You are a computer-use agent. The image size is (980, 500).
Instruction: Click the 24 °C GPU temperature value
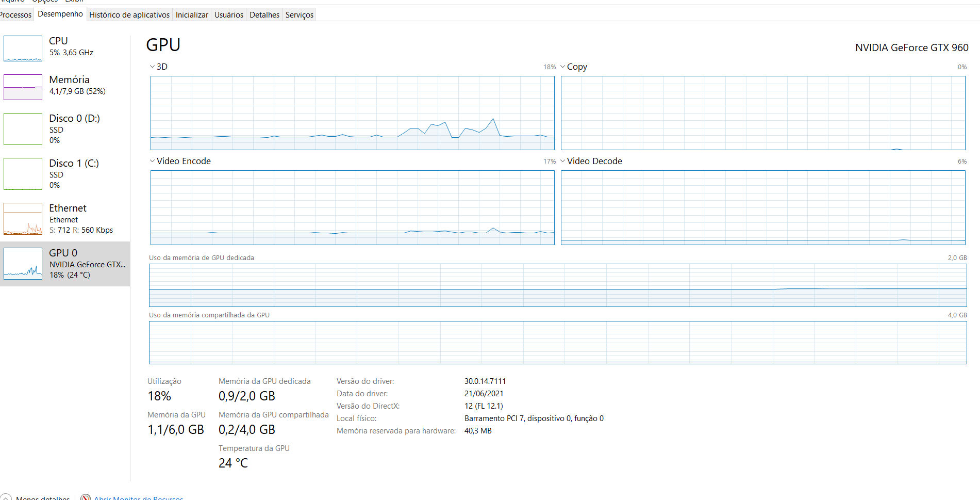click(233, 463)
